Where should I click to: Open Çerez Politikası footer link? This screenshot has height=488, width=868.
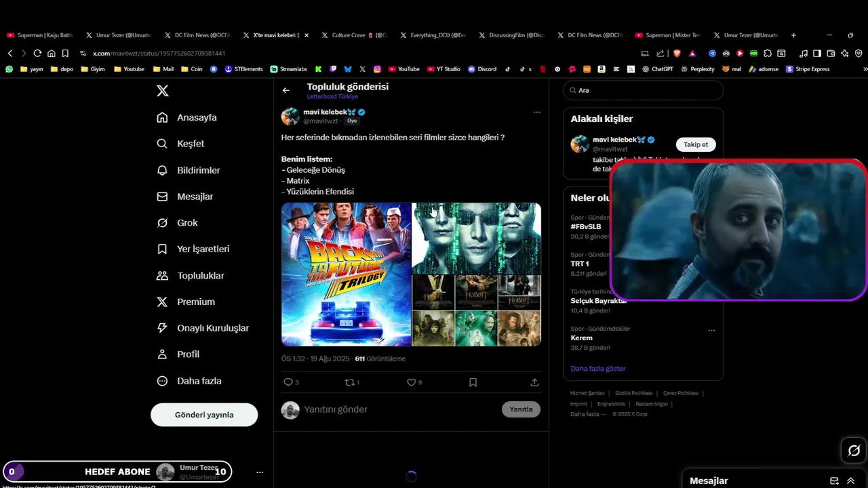680,393
